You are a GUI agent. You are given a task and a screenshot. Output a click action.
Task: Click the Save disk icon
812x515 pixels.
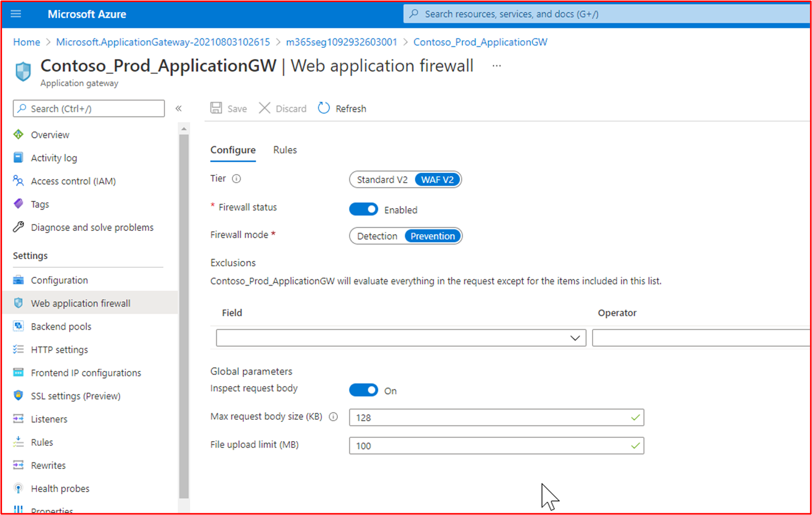(216, 108)
